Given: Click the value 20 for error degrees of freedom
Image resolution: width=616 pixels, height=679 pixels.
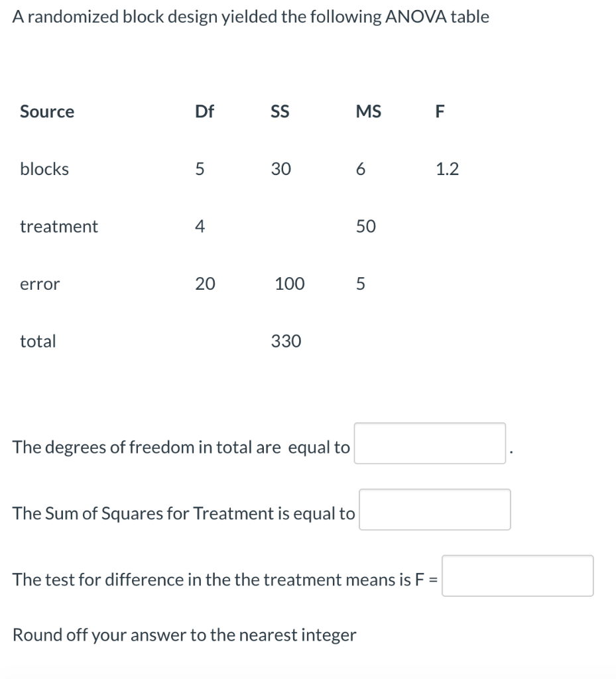Looking at the screenshot, I should 204,284.
